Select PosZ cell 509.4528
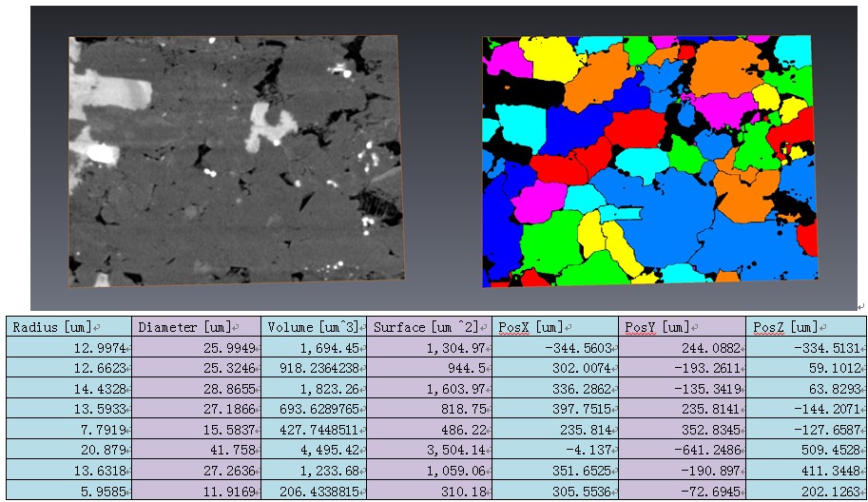This screenshot has height=502, width=868. click(x=806, y=450)
